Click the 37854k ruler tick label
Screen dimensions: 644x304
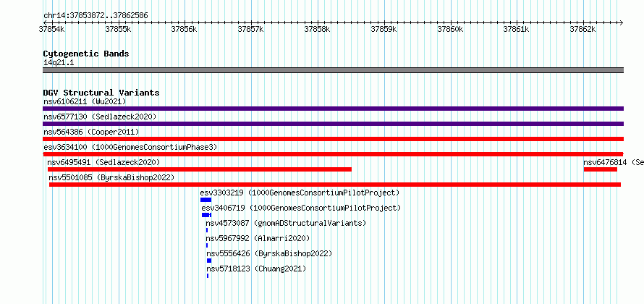coord(52,29)
